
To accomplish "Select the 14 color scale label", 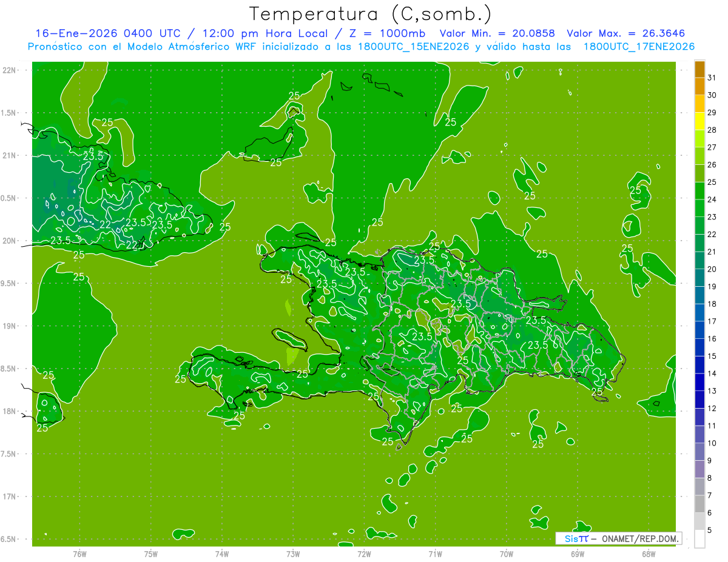I will point(712,373).
